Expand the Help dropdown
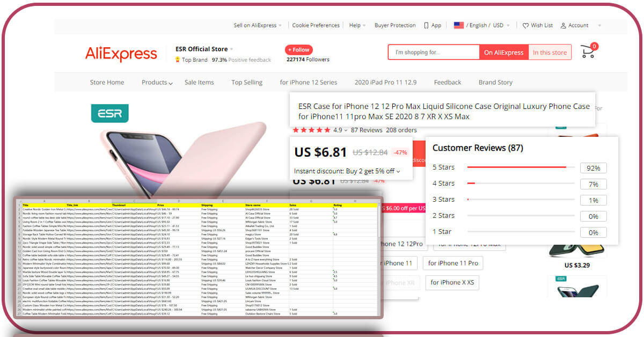The width and height of the screenshot is (644, 337). click(x=357, y=25)
